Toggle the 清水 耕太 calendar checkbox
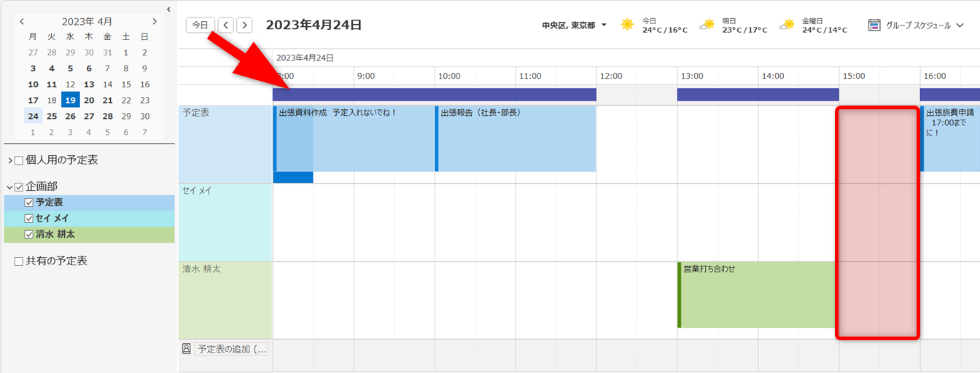This screenshot has height=373, width=980. click(29, 235)
